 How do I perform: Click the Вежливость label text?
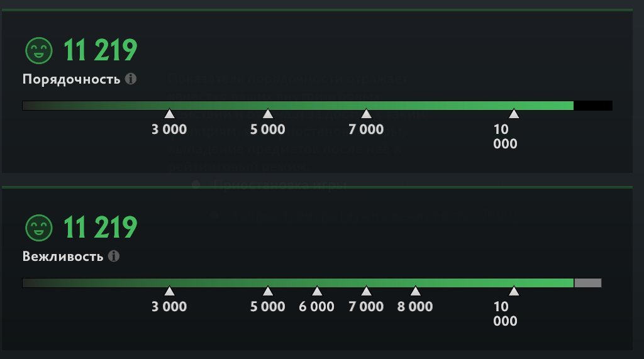click(x=63, y=257)
